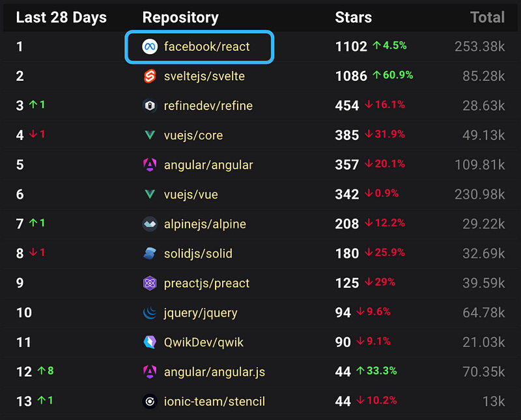Click the 109.81k total value
The height and width of the screenshot is (420, 521).
point(479,165)
